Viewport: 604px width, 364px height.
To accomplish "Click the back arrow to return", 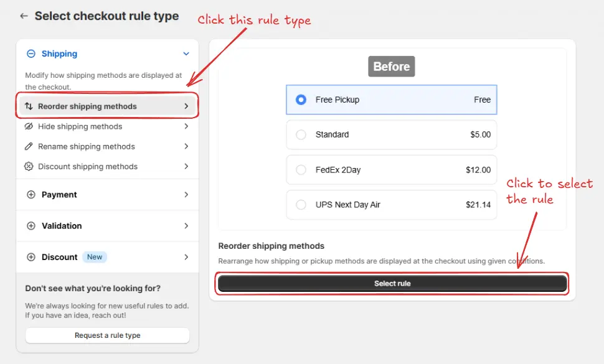I will [23, 16].
